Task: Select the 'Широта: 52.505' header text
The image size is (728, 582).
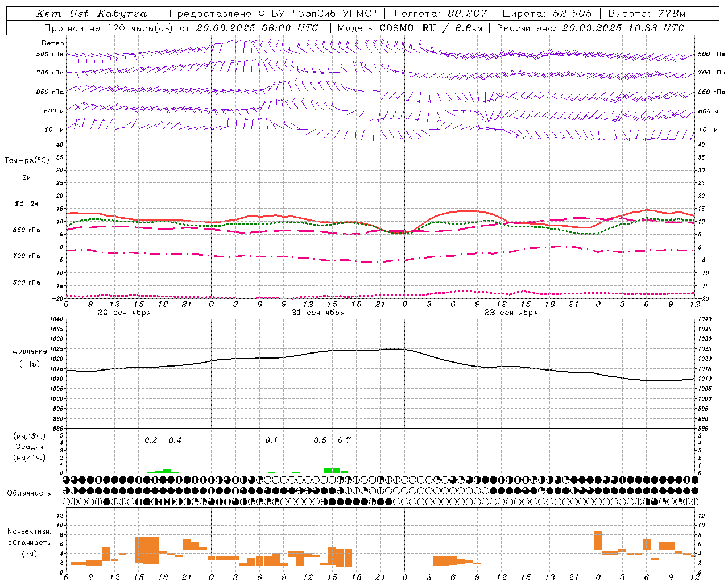Action: pos(547,14)
